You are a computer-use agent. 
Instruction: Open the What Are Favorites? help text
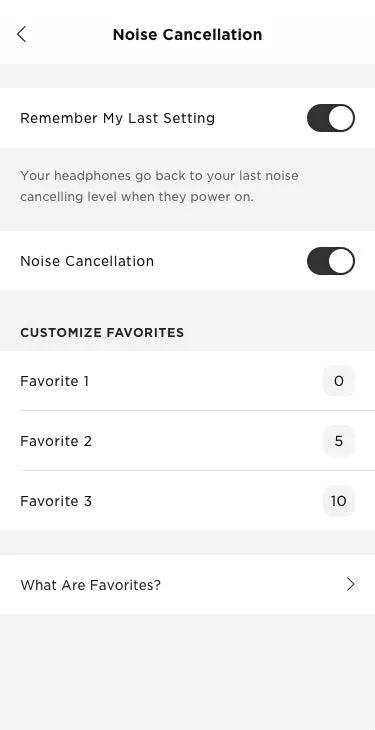(90, 585)
